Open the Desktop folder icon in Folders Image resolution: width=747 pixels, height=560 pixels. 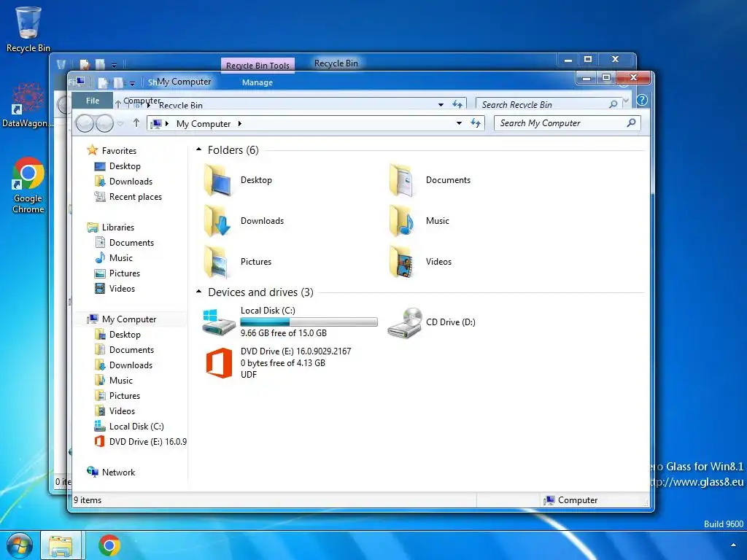(x=218, y=180)
